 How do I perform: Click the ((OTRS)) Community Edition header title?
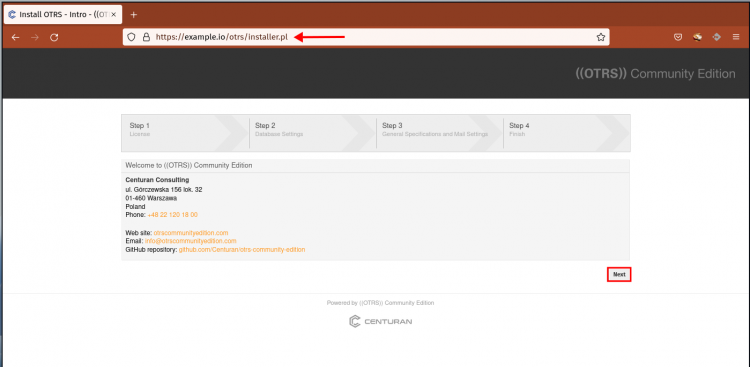coord(655,74)
